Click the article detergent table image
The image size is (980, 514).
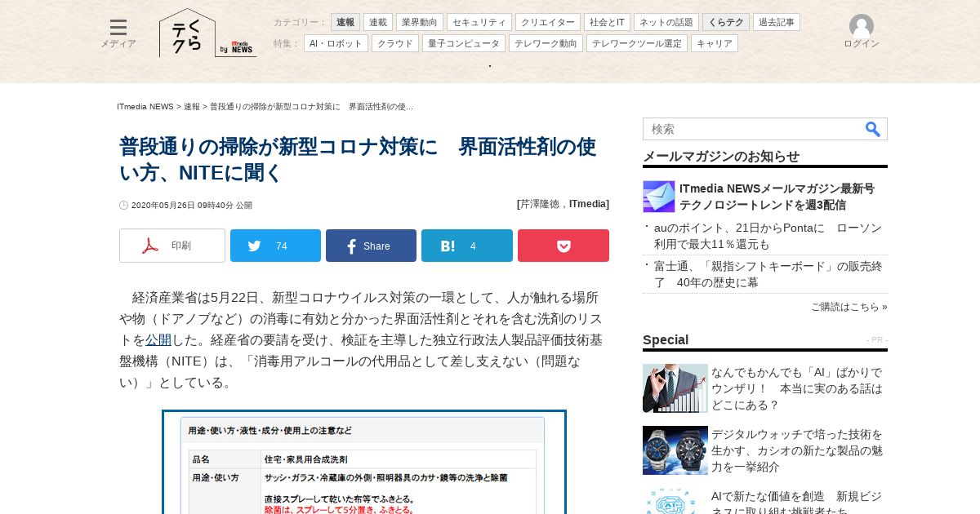coord(364,463)
